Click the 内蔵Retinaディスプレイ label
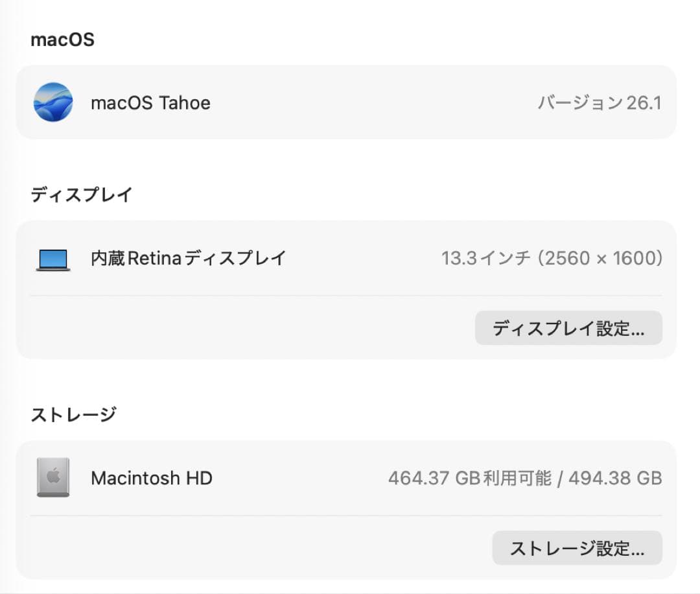The width and height of the screenshot is (700, 594). pyautogui.click(x=187, y=258)
